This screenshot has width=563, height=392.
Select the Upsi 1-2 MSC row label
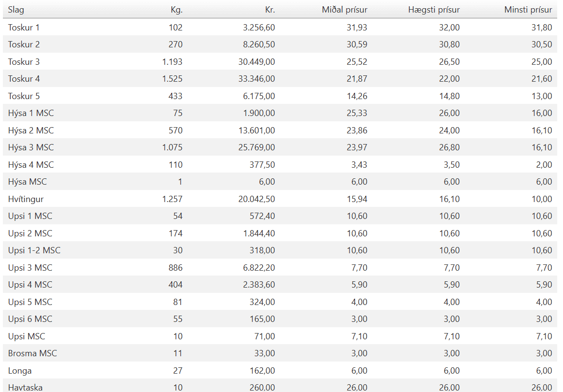tap(34, 250)
